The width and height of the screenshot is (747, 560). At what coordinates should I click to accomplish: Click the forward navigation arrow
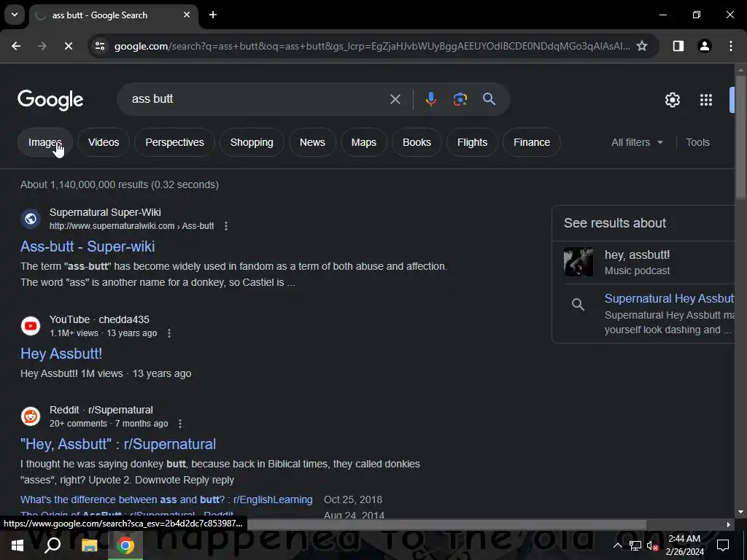pyautogui.click(x=42, y=46)
